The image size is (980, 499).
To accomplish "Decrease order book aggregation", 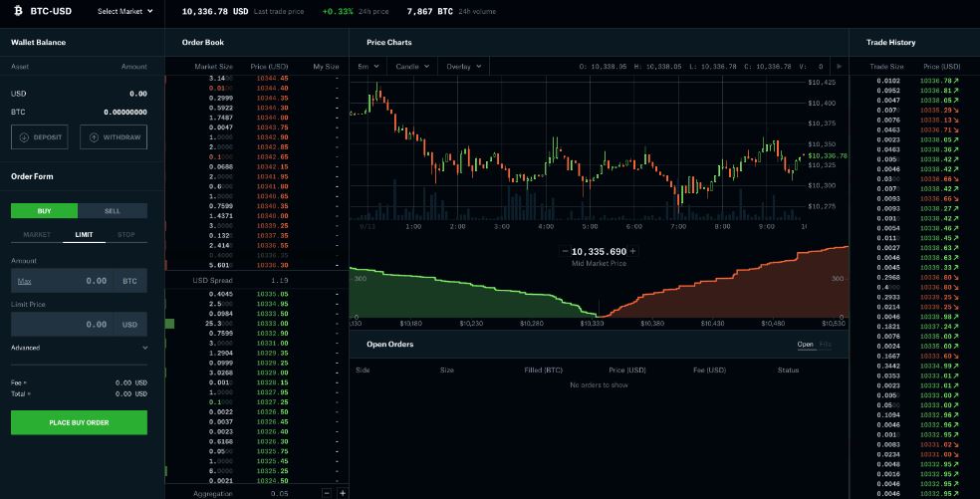I will pyautogui.click(x=327, y=493).
